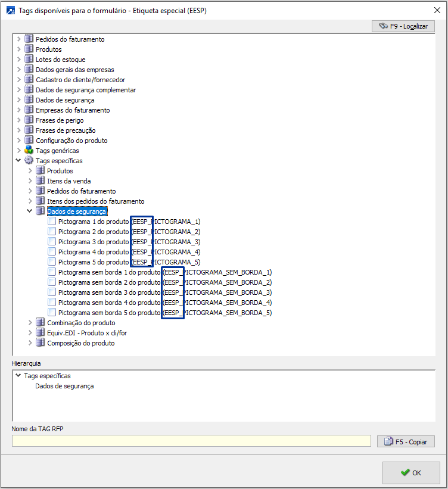Click the Nome da TAG RFP input field
This screenshot has width=448, height=489.
coord(192,441)
